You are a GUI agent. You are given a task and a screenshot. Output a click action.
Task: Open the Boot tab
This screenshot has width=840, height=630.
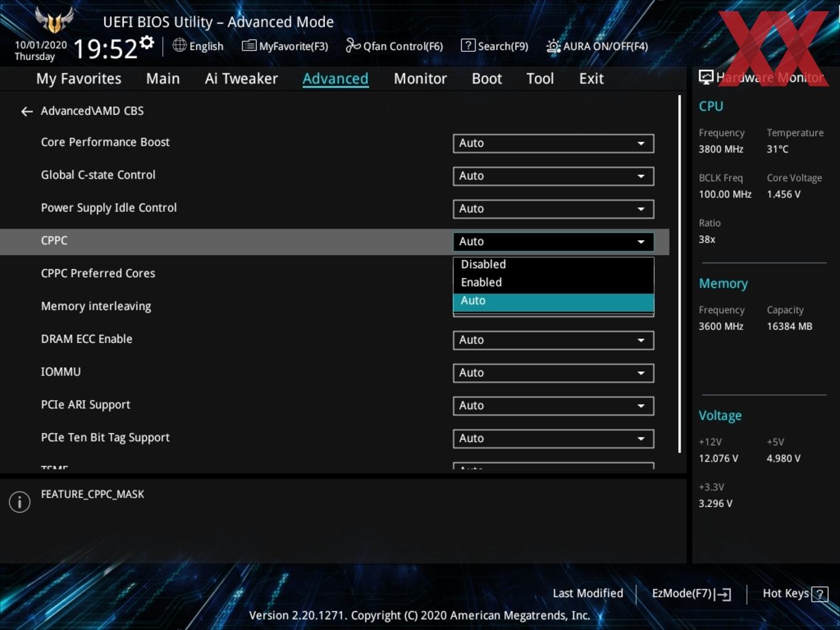tap(487, 79)
